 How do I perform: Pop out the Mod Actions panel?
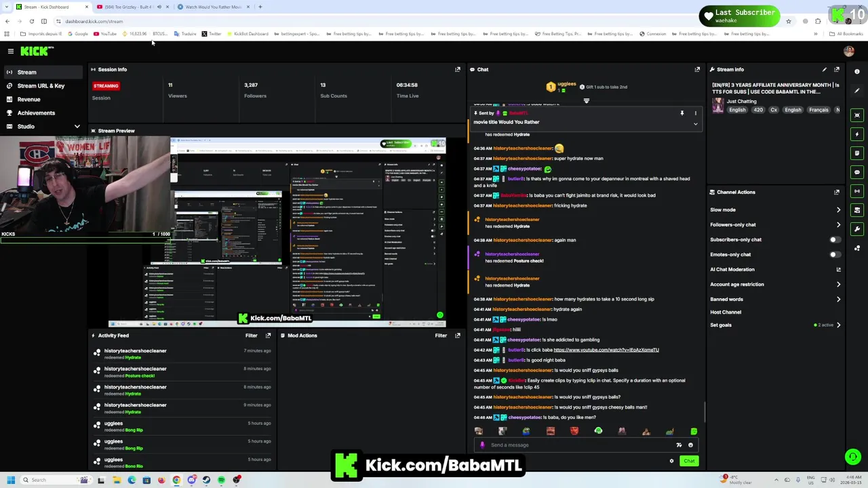coord(458,335)
